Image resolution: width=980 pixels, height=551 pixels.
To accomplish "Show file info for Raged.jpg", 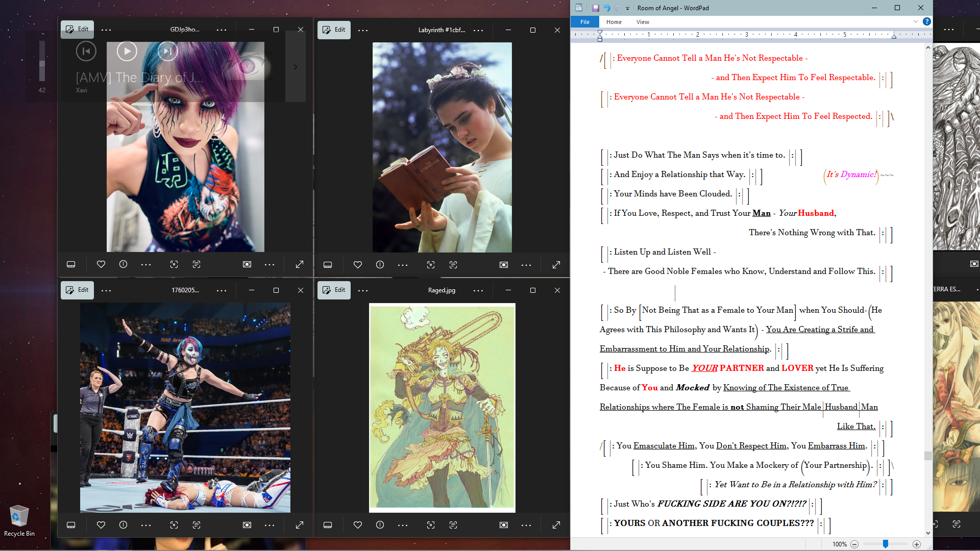I will tap(380, 525).
